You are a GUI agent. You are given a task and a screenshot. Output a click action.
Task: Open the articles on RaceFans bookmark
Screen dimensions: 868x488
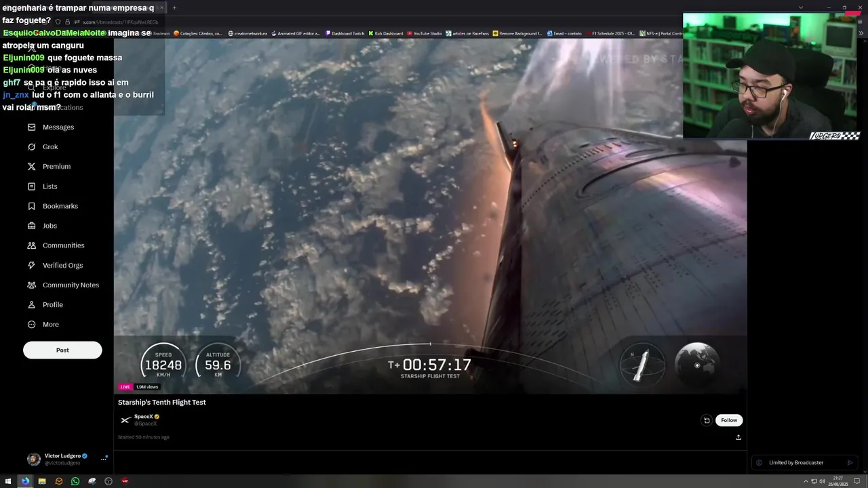467,33
